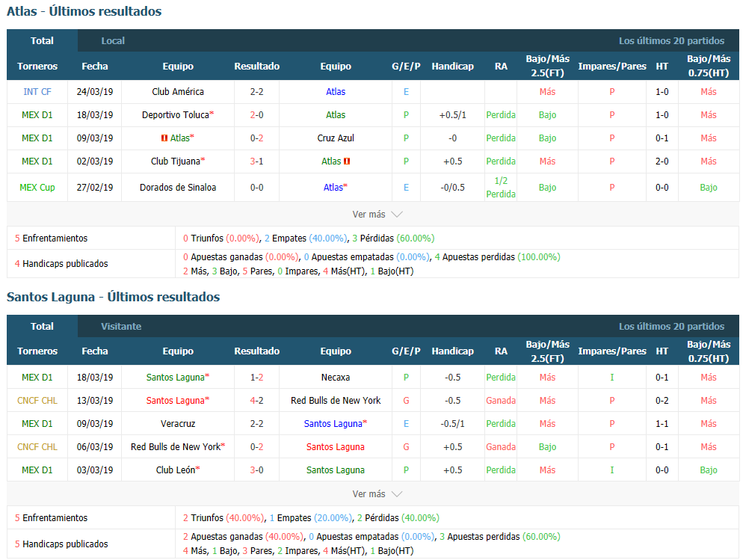Expand Ver más under Santos Laguna results
743x560 pixels.
click(377, 493)
